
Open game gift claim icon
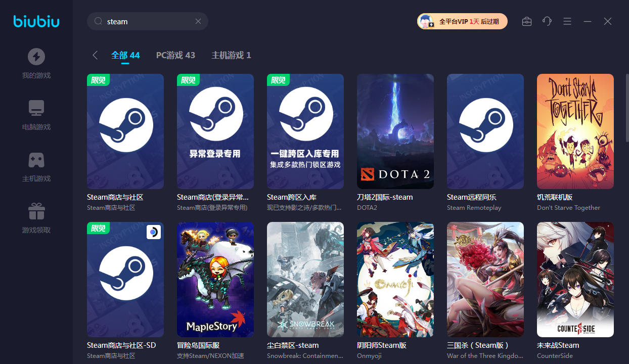36,211
